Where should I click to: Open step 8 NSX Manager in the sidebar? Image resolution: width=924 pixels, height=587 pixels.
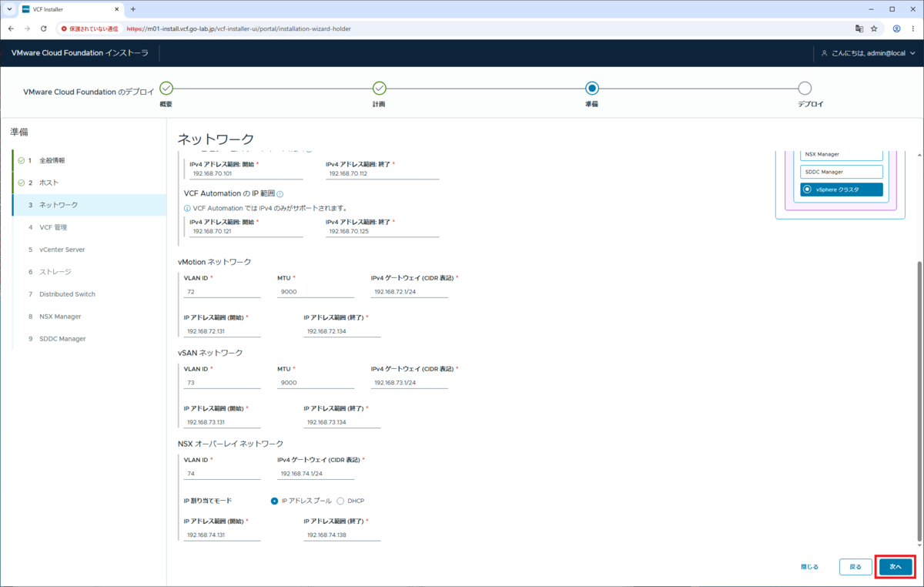[89, 317]
